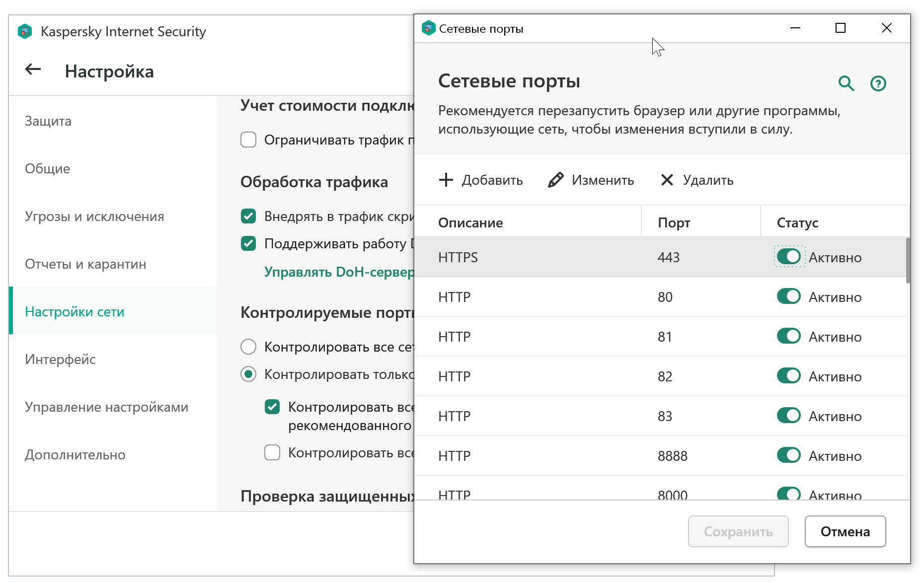Maximize the Сетевые порты window
Image resolution: width=924 pixels, height=583 pixels.
840,28
